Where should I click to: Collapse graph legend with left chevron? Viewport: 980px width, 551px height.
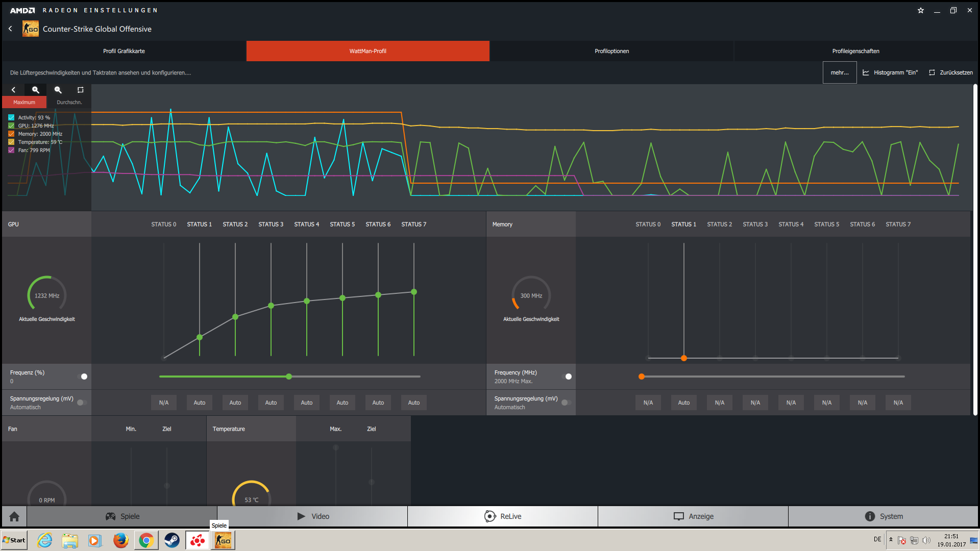(x=14, y=90)
